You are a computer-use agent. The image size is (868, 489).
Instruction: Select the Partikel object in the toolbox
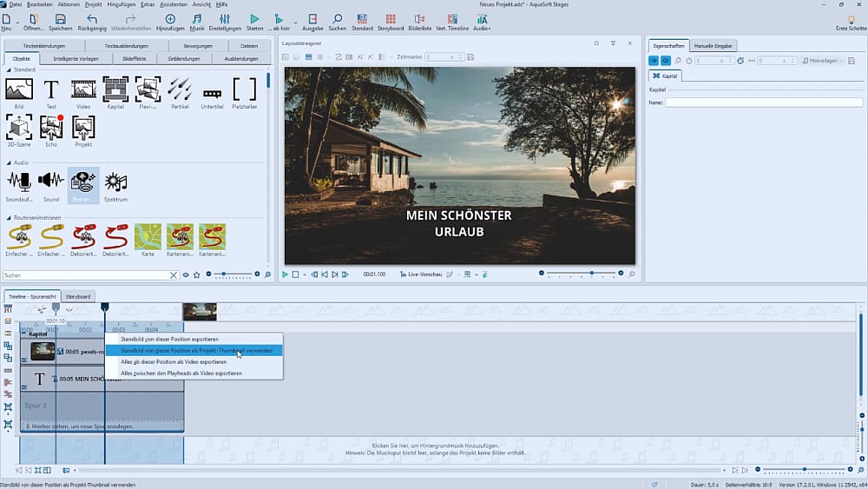[x=180, y=92]
